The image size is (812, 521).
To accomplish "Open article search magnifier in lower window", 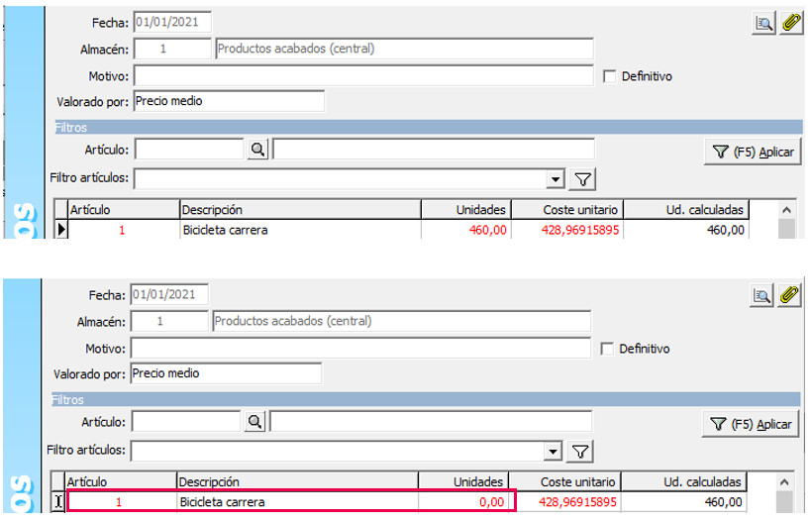I will (x=254, y=422).
